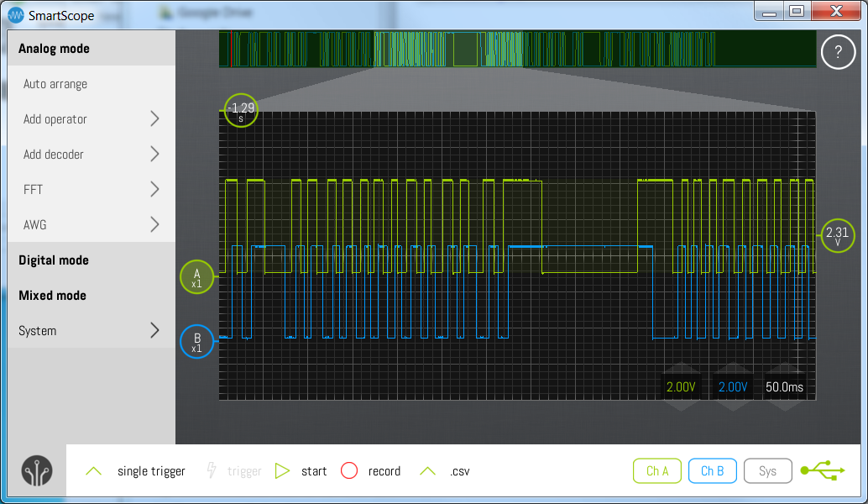Viewport: 868px width, 504px height.
Task: Click -1.29 s time offset marker
Action: click(241, 110)
